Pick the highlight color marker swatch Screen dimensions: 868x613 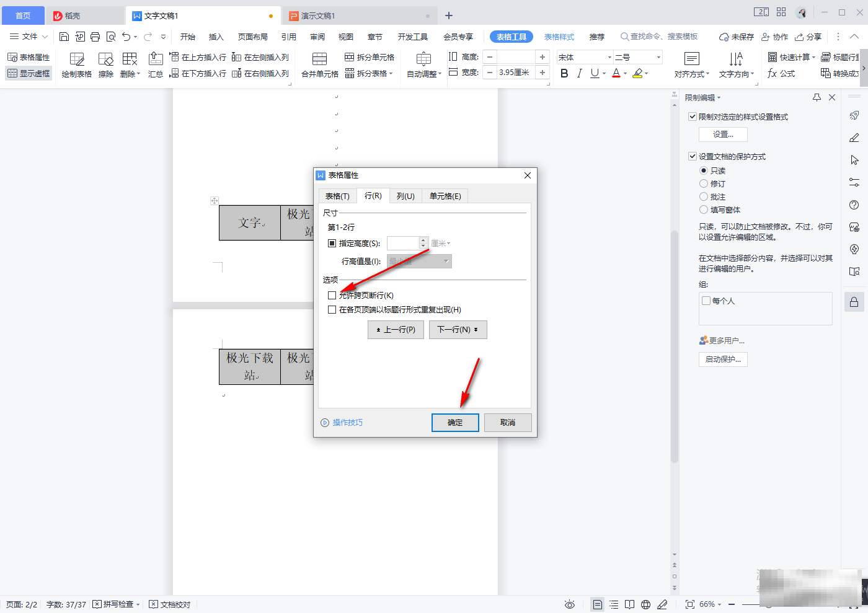[x=637, y=73]
